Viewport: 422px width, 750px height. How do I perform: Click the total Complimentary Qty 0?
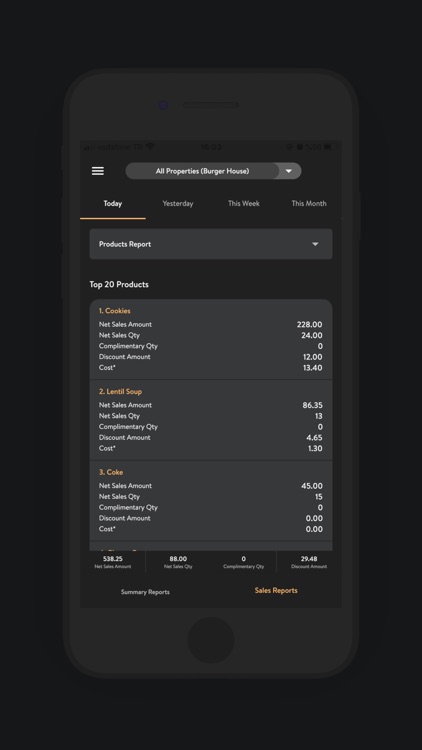244,562
